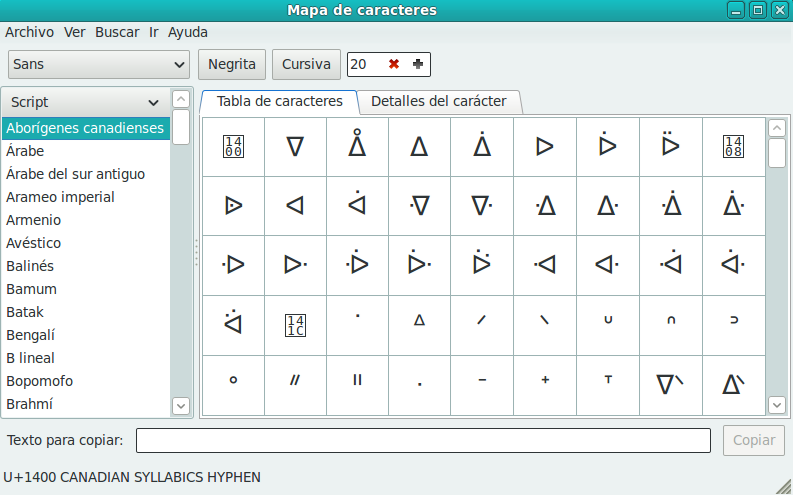Select the small backslash character
The image size is (793, 495).
(545, 325)
